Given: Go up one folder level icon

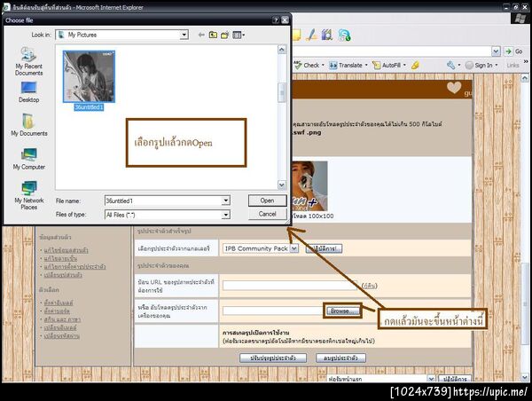Looking at the screenshot, I should (x=213, y=35).
